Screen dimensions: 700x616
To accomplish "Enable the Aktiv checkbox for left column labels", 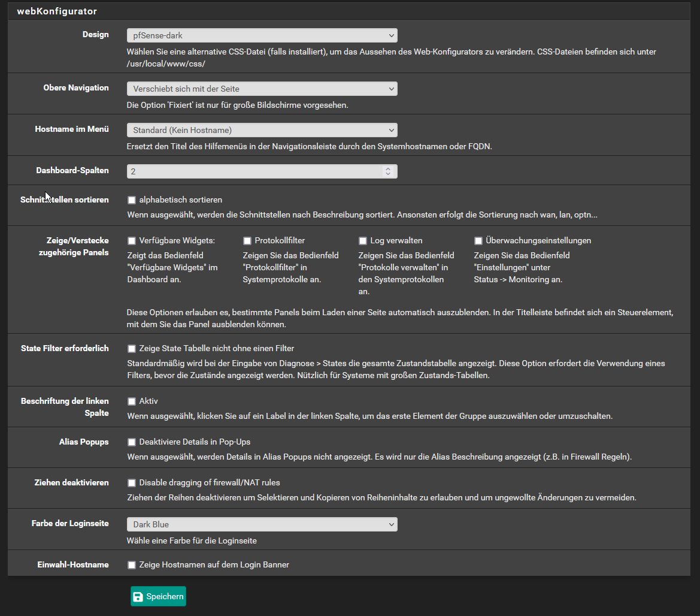I will pos(132,401).
